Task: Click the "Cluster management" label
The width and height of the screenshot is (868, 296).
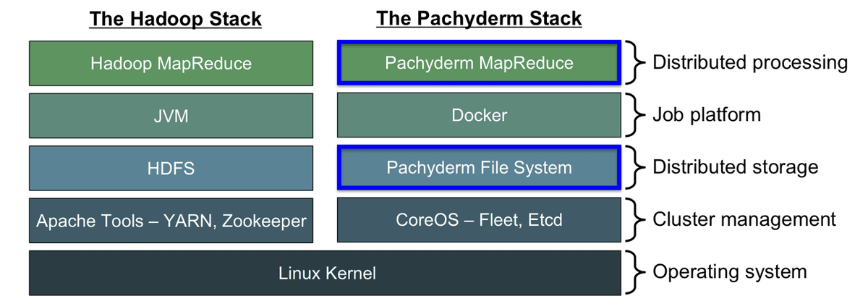Action: [744, 219]
